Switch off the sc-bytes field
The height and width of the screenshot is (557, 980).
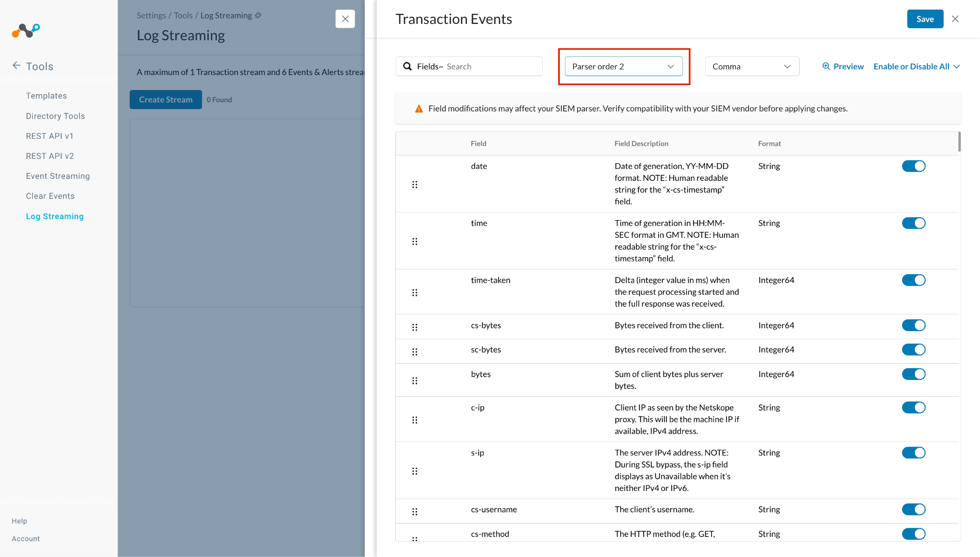pyautogui.click(x=913, y=350)
